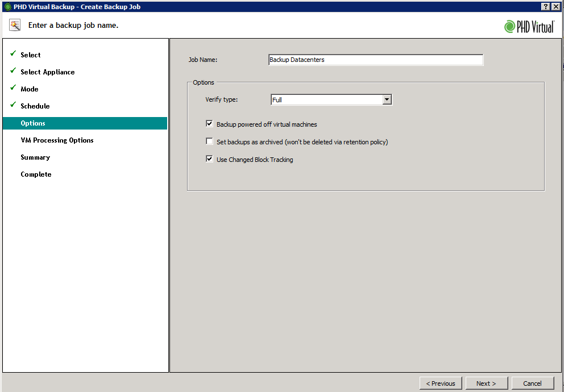This screenshot has height=392, width=564.
Task: Click the 'Enter a backup job name.' heading
Action: (x=73, y=26)
